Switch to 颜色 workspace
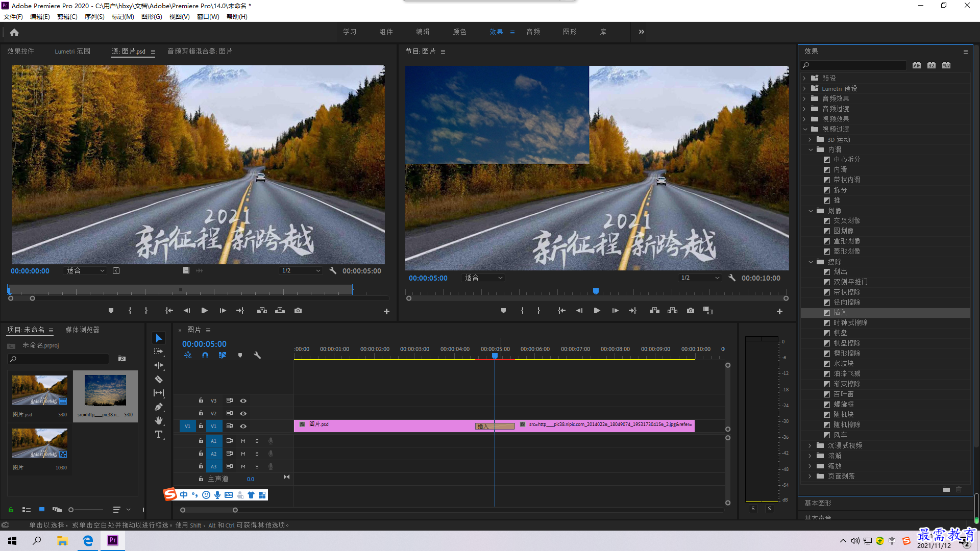This screenshot has width=980, height=551. coord(459,32)
